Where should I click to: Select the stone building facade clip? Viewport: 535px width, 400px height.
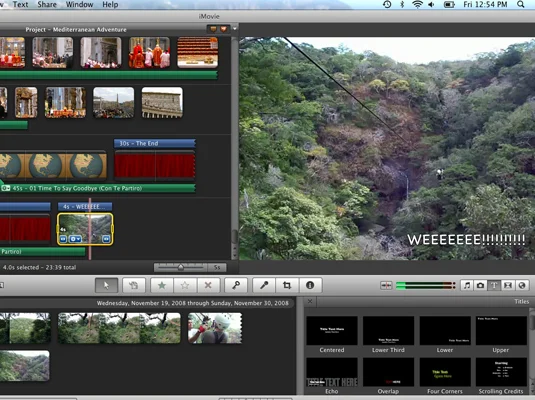tap(162, 103)
